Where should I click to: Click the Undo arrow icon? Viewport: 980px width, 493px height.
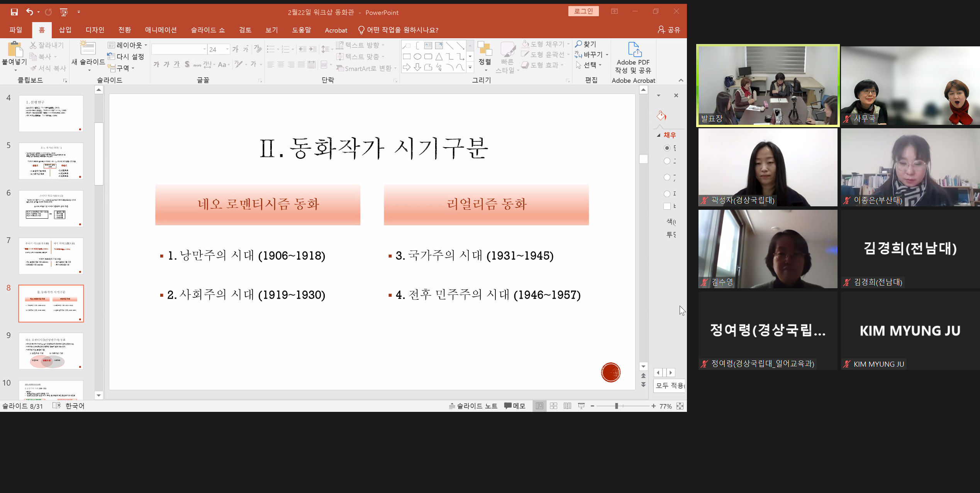tap(29, 12)
